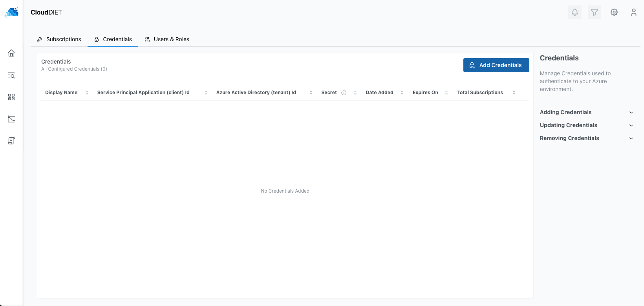This screenshot has width=644, height=306.
Task: Expand the Removing Credentials help section
Action: [x=587, y=138]
